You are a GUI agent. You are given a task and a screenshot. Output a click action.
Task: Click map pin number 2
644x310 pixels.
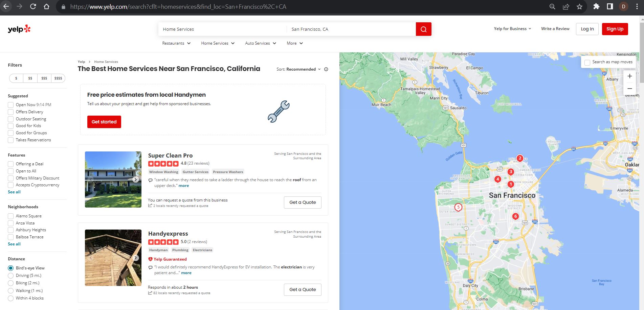pyautogui.click(x=520, y=158)
